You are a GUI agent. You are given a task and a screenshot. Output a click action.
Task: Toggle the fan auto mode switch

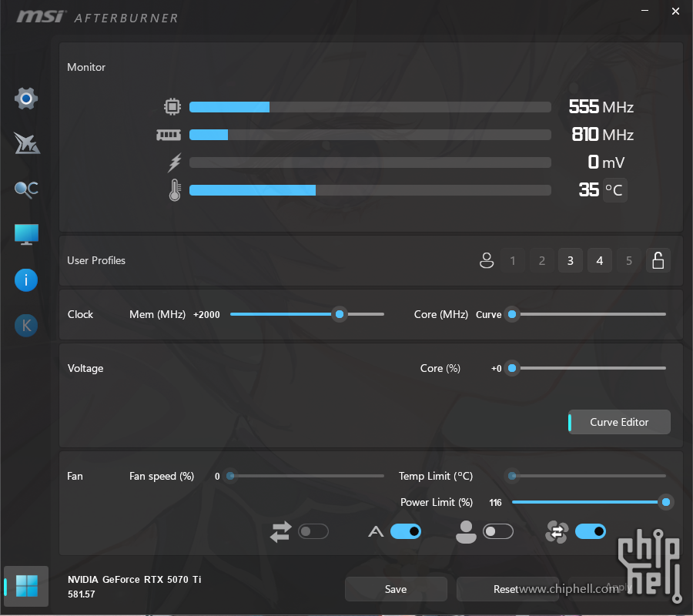pos(406,531)
